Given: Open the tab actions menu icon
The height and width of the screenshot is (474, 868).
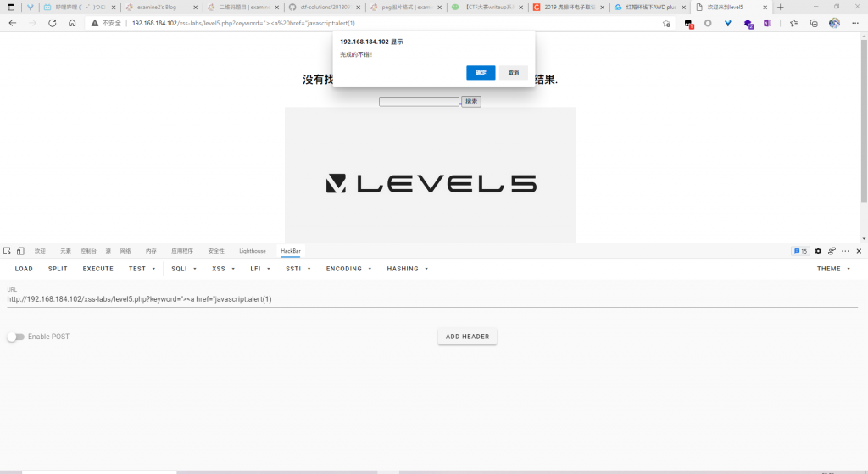Looking at the screenshot, I should (x=10, y=7).
